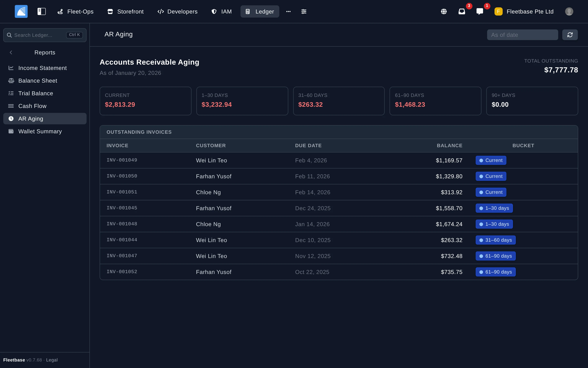Open the chat messages icon

[x=480, y=11]
